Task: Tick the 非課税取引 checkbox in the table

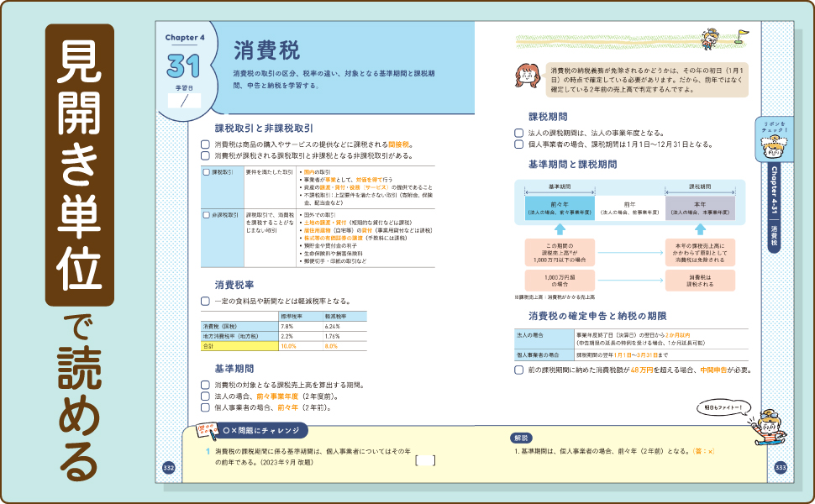Action: point(207,214)
